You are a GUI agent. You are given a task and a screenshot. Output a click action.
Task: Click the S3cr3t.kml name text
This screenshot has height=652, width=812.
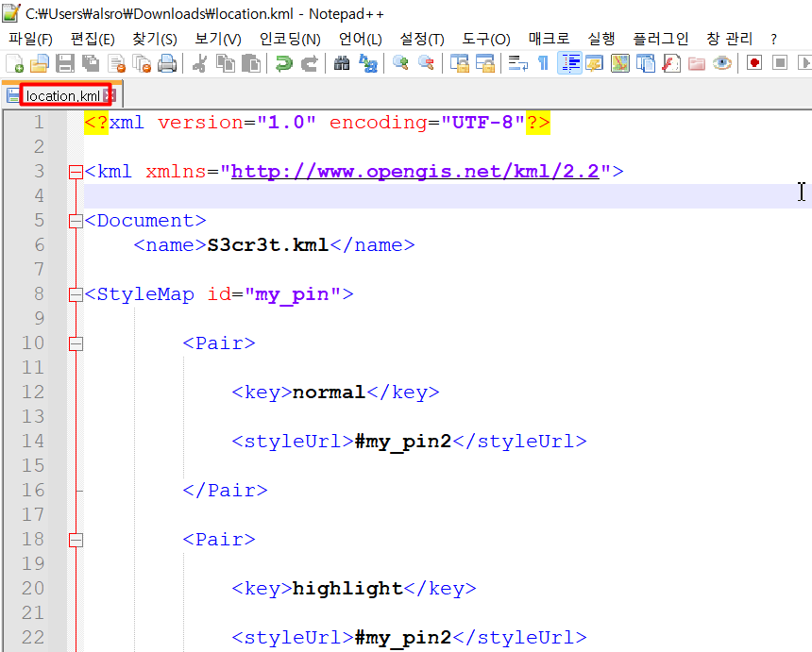(268, 244)
